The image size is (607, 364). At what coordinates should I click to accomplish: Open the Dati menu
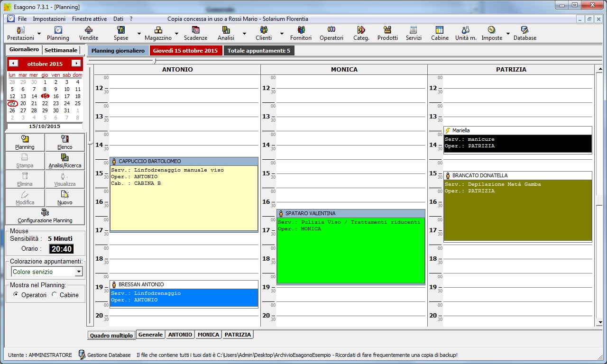(x=118, y=19)
